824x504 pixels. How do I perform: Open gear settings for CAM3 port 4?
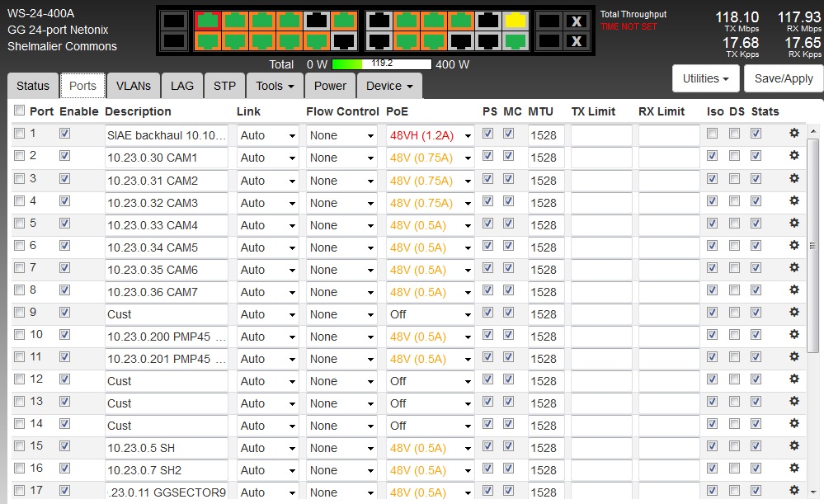coord(794,200)
